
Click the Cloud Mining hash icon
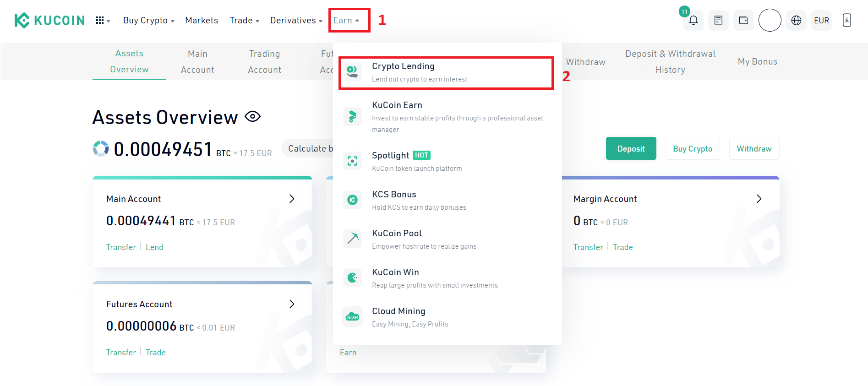tap(352, 316)
